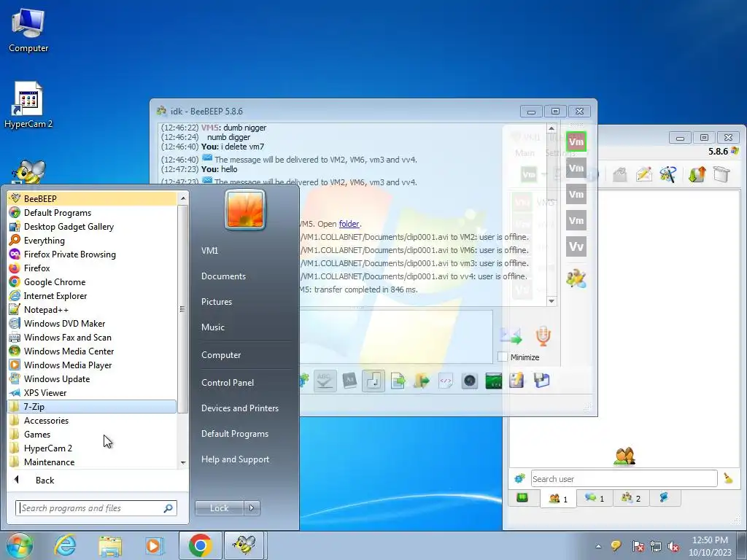Launch BeeBEEP from the Start menu list
Image resolution: width=747 pixels, height=560 pixels.
click(92, 198)
